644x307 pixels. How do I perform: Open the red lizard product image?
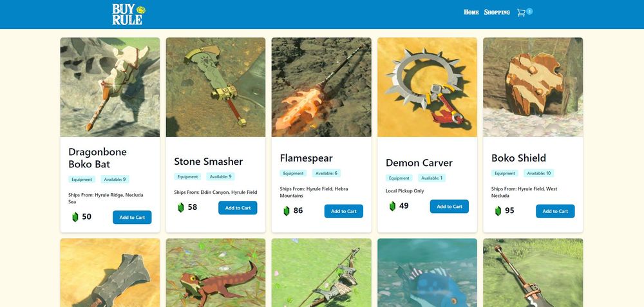[216, 273]
